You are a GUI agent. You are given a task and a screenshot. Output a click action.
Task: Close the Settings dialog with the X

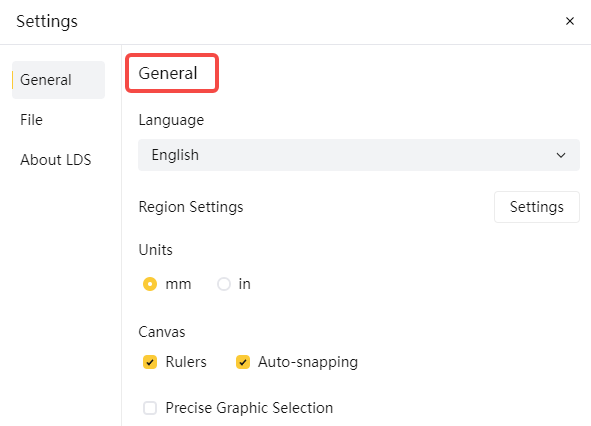[x=570, y=21]
